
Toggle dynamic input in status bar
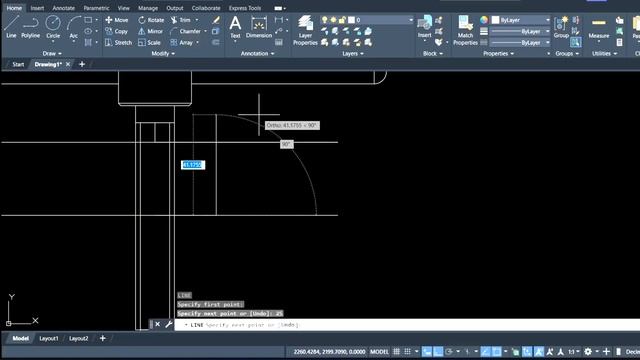tap(427, 351)
